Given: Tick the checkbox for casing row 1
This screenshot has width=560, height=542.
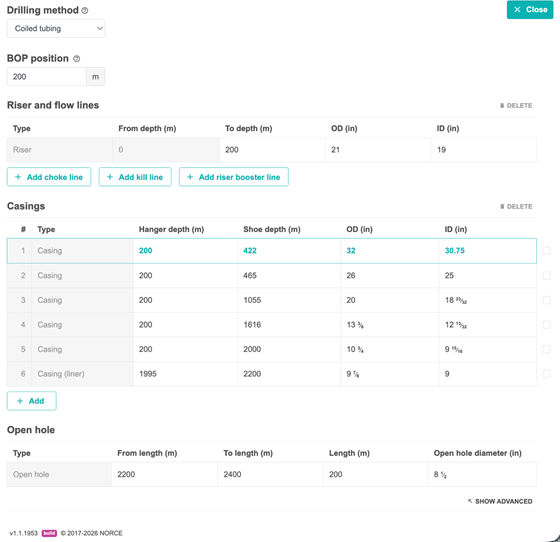Looking at the screenshot, I should (546, 251).
